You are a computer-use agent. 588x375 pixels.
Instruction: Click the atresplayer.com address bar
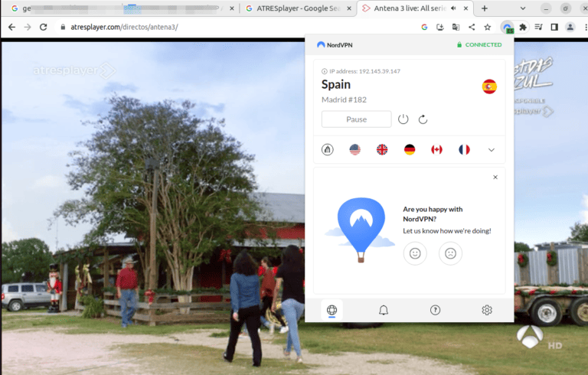[x=230, y=27]
